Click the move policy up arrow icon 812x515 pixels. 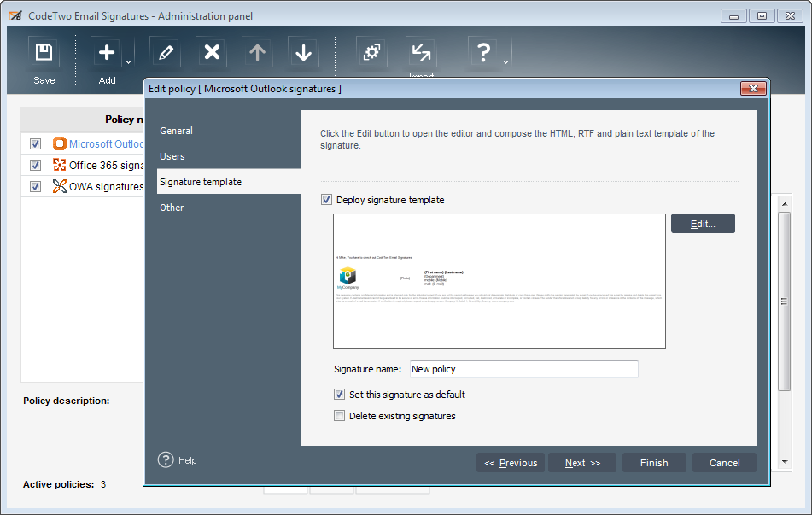tap(257, 52)
